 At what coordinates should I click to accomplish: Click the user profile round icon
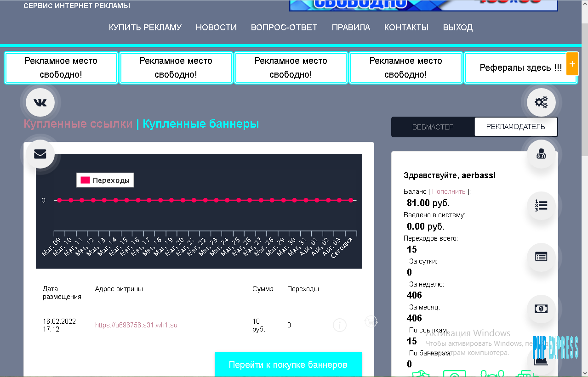[541, 154]
